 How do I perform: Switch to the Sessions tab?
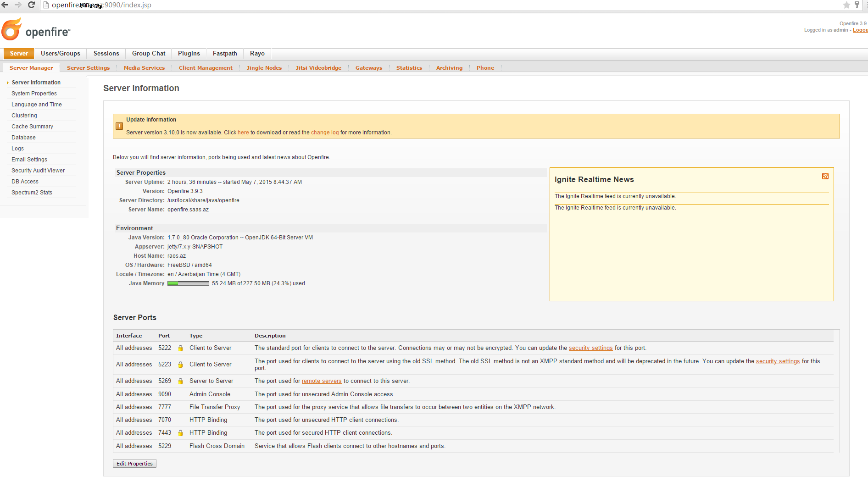click(x=106, y=54)
